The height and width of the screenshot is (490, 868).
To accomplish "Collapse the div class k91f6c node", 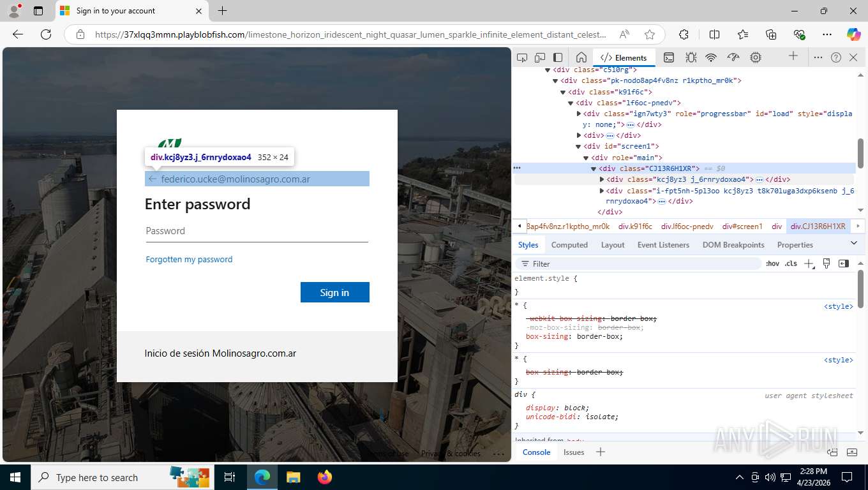I will (563, 92).
